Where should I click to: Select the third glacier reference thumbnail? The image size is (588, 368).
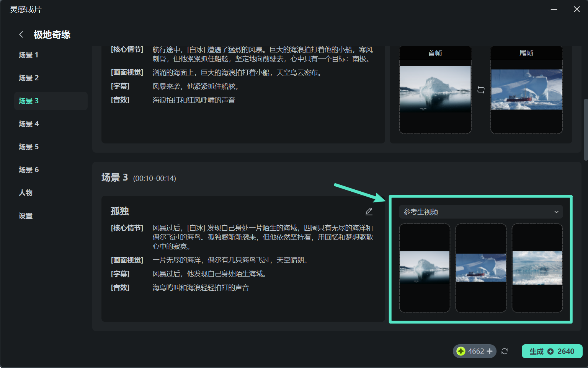coord(537,268)
